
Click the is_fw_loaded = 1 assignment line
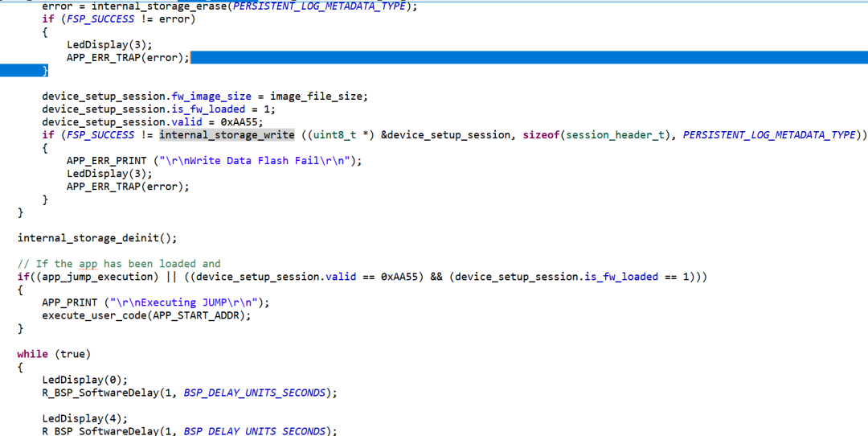pyautogui.click(x=159, y=109)
